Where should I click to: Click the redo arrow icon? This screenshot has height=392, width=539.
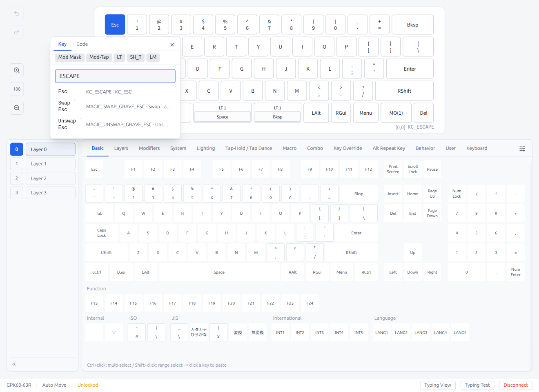[16, 32]
